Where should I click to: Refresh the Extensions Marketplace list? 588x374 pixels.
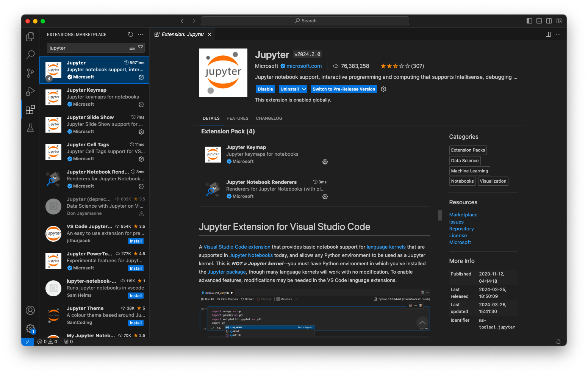click(131, 34)
